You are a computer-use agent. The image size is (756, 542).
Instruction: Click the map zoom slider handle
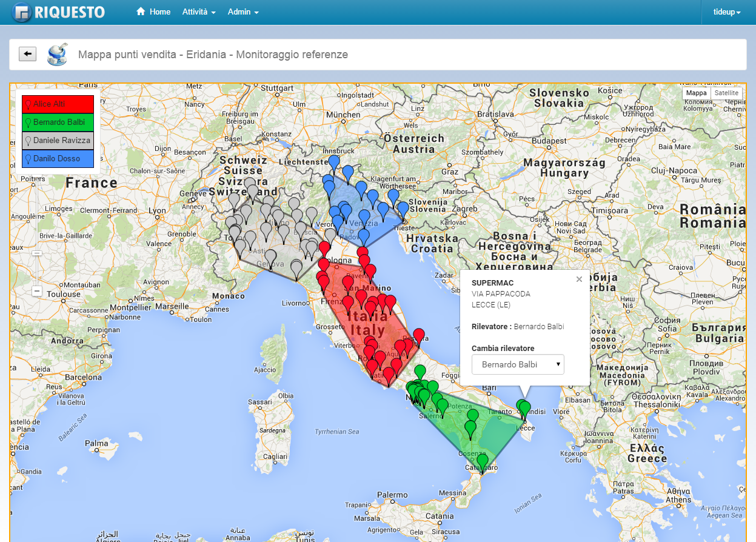(37, 253)
